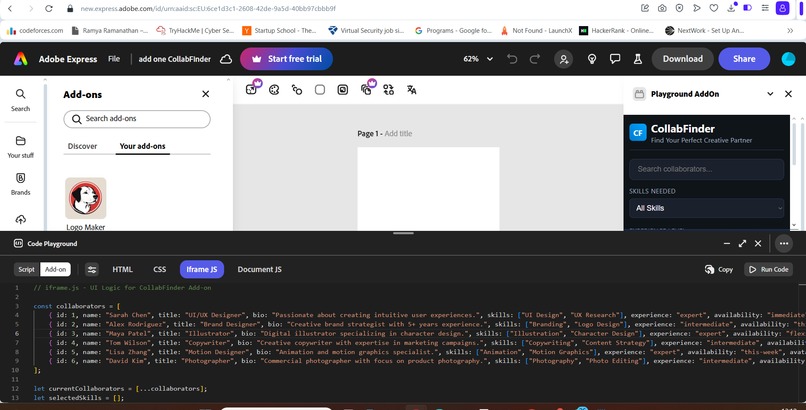Select the premium resize tool icon
The height and width of the screenshot is (410, 806).
[x=252, y=89]
